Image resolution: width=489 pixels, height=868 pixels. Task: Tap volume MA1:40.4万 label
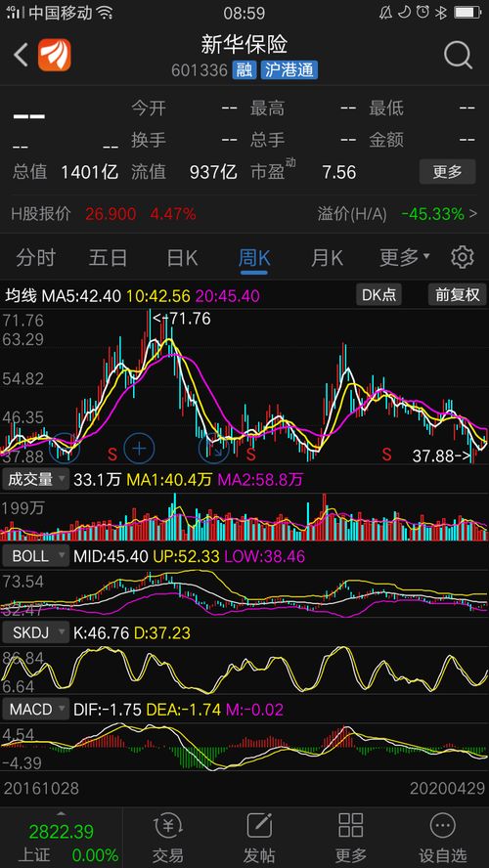(169, 479)
